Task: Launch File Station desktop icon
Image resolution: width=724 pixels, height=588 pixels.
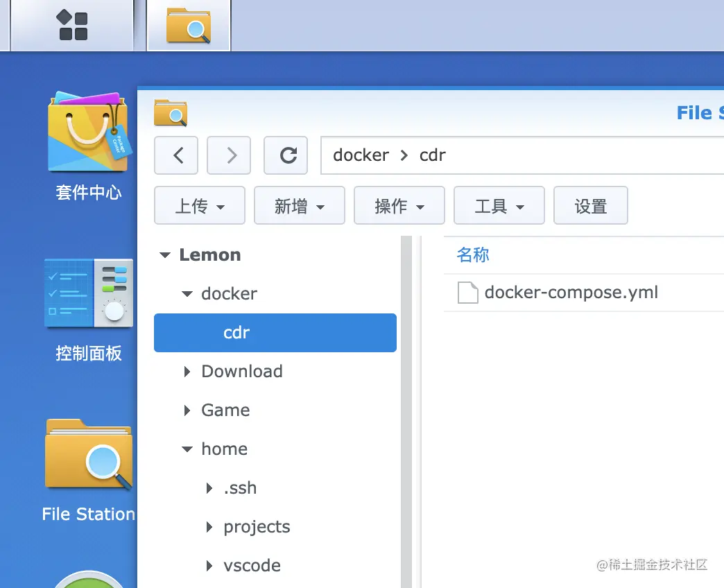Action: pyautogui.click(x=89, y=471)
